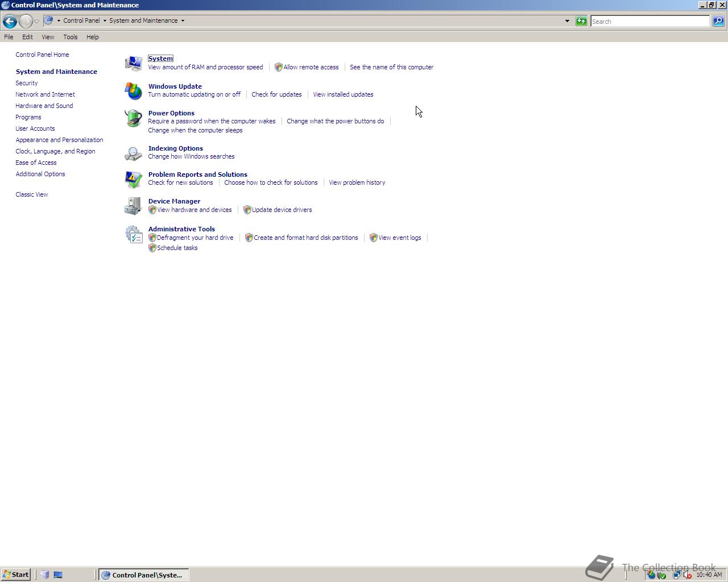
Task: Click shield icon beside Create and format partitions
Action: [249, 238]
